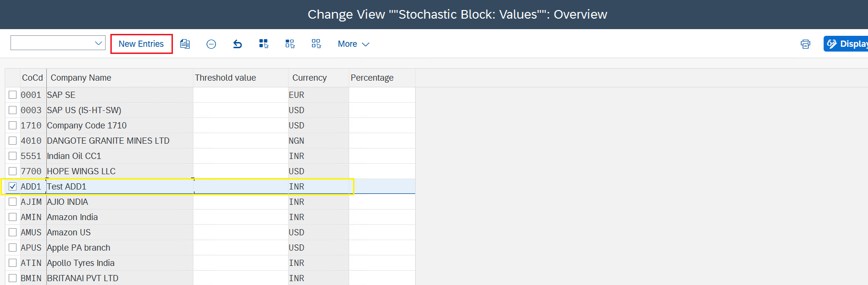Check the DANGOTE GRANITE MINES LTD checkbox

pos(13,141)
